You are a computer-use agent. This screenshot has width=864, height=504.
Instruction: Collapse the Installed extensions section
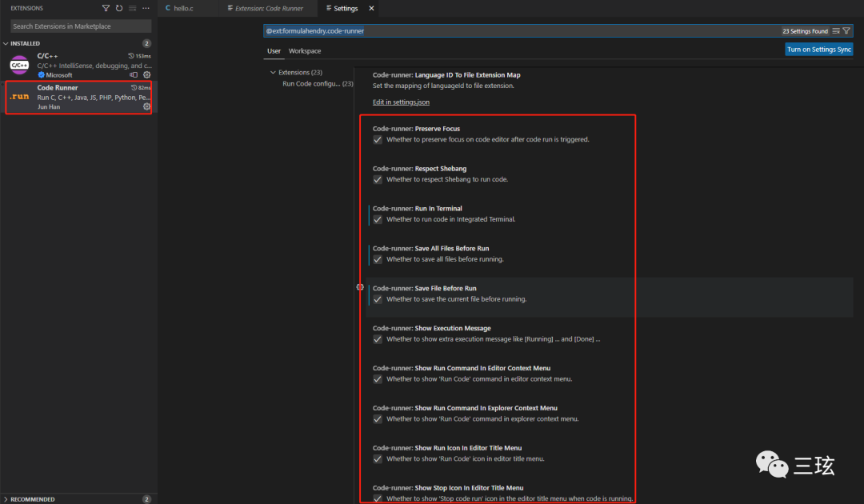6,43
